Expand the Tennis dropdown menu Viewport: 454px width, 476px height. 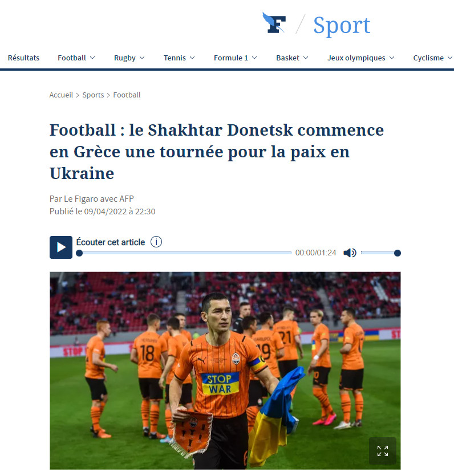(179, 58)
